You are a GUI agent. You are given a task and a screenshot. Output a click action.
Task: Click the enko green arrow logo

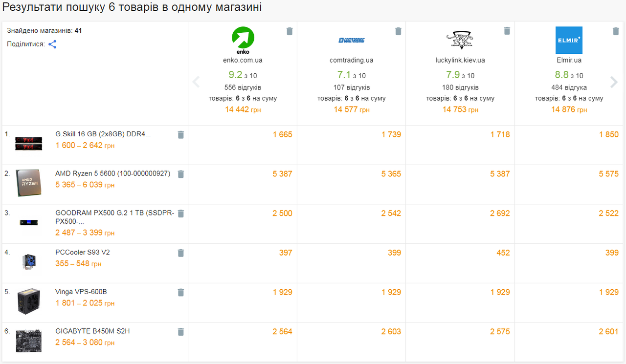coord(243,40)
